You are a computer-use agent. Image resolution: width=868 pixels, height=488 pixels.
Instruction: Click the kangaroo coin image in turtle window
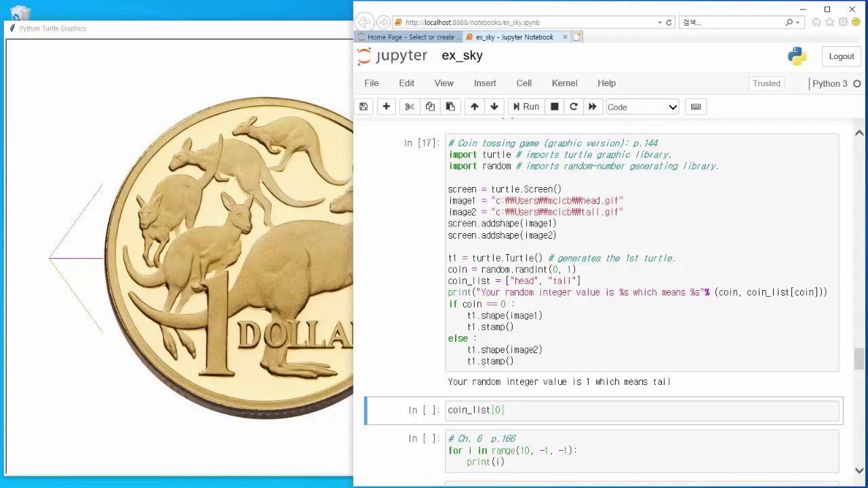229,258
